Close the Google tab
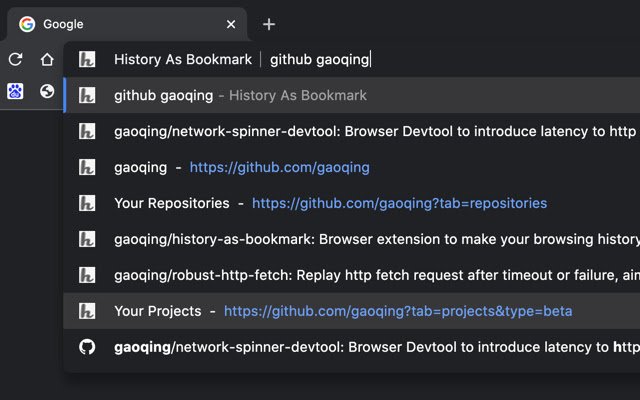 tap(231, 24)
